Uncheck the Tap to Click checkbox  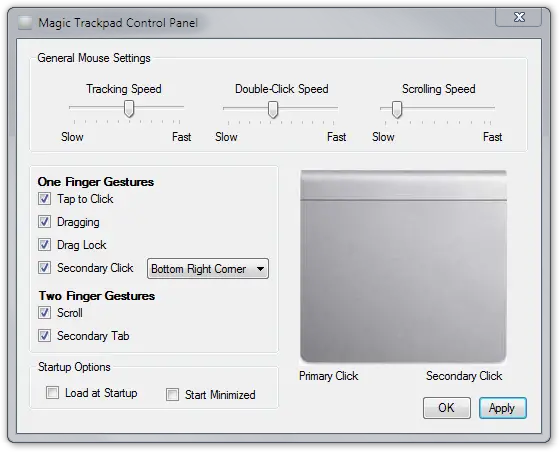point(44,199)
